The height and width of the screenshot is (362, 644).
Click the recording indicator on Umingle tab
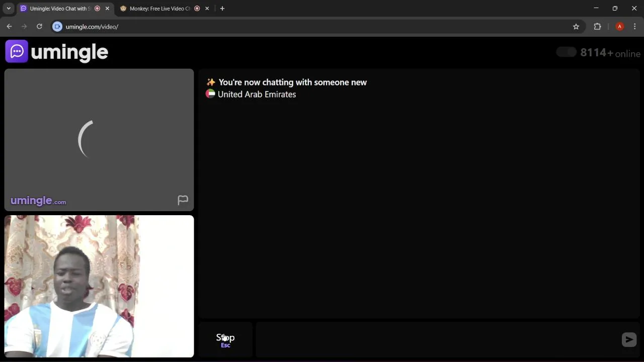click(97, 9)
